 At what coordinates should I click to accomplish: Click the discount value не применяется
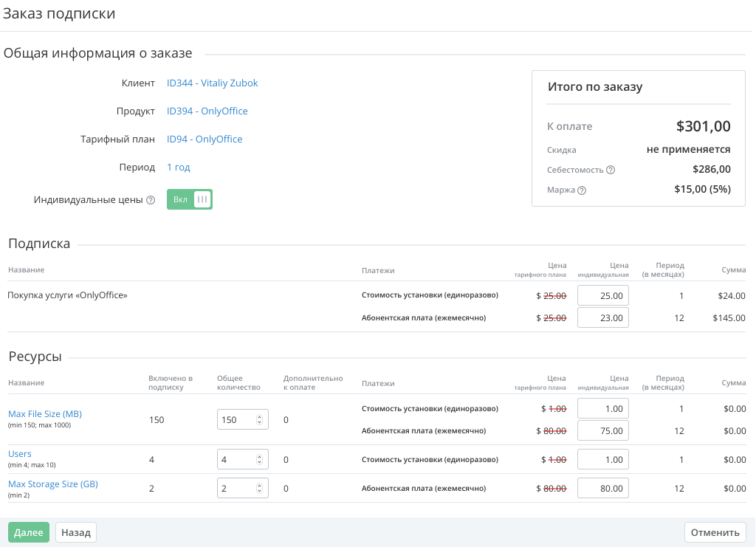(x=689, y=149)
